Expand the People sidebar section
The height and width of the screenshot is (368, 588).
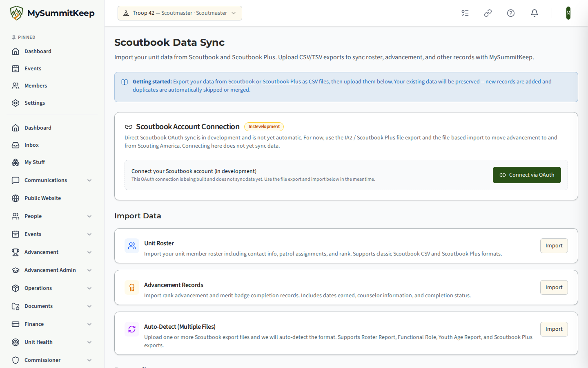point(52,216)
